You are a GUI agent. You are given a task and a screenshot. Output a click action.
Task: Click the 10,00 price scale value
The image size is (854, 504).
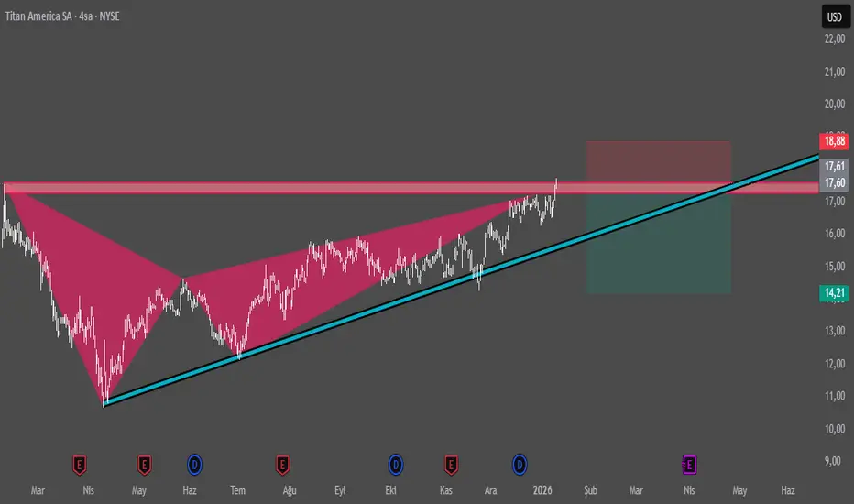point(835,429)
